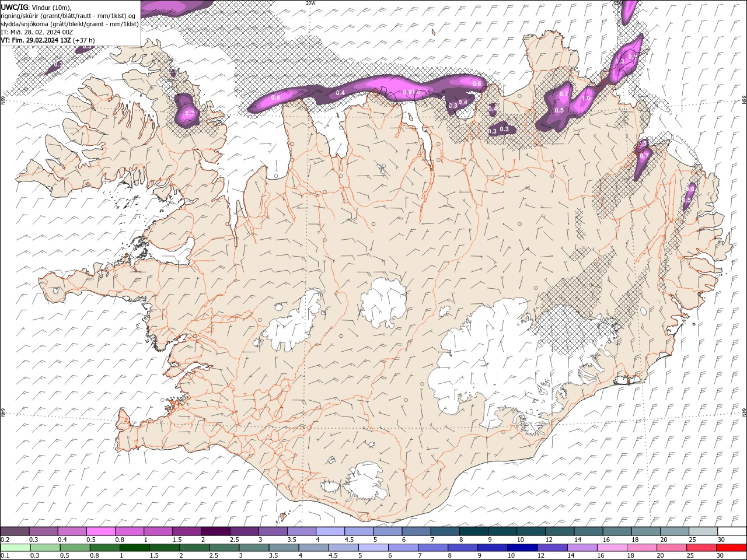Viewport: 747px width, 560px height.
Task: Click the 'rigning/skúrir' description line
Action: (68, 16)
